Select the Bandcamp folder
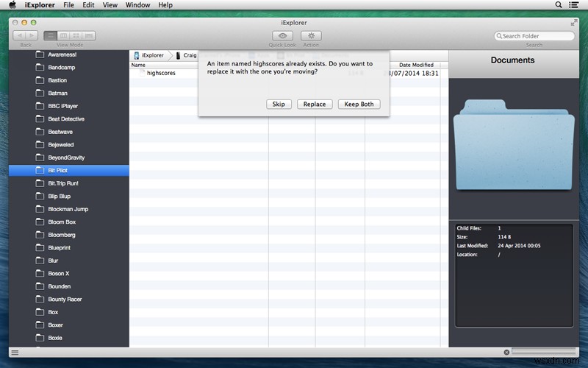This screenshot has width=588, height=368. coord(69,68)
